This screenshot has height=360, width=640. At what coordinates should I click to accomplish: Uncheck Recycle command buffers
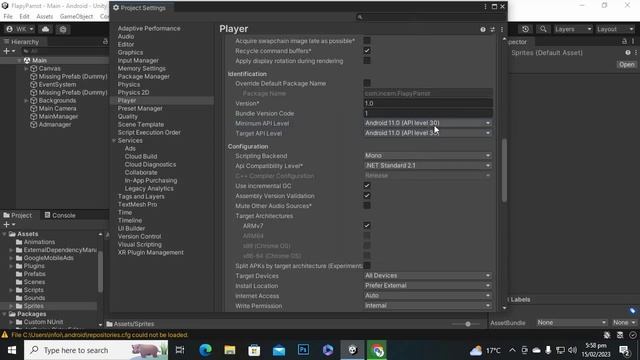[x=367, y=51]
